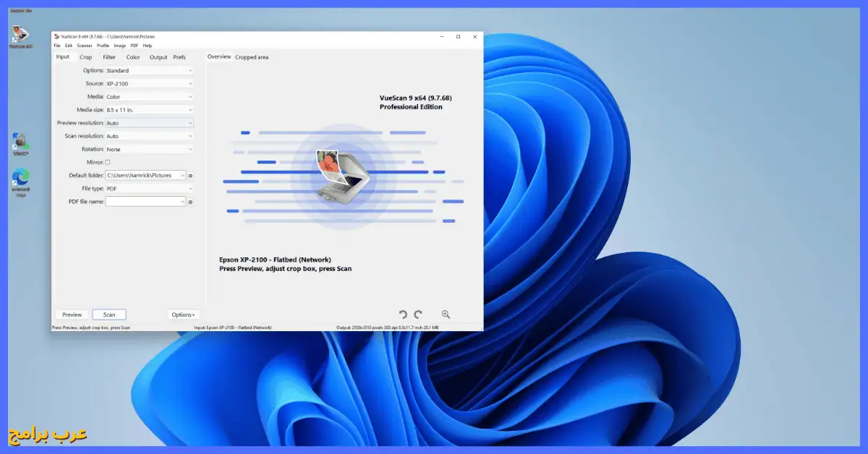The height and width of the screenshot is (454, 868).
Task: Click the status bar text 'Input: Epson XP-2100 - Flatbed (Network)'
Action: pos(233,327)
